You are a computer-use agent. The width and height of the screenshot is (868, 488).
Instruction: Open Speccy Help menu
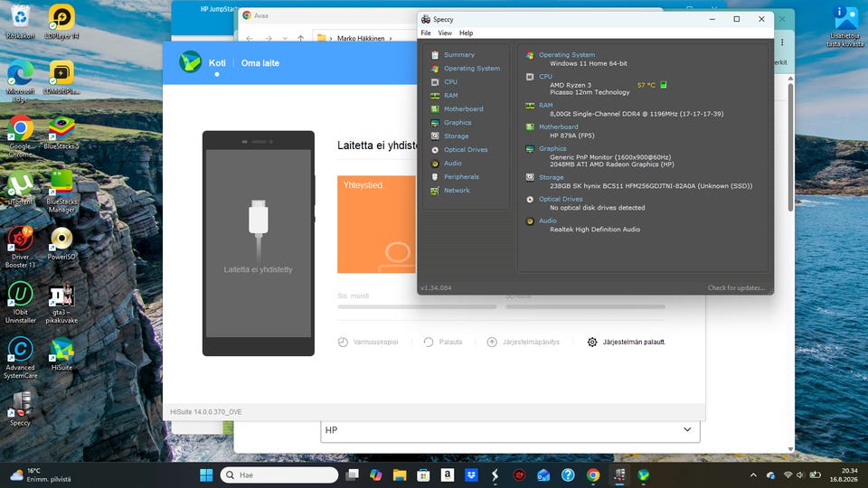(x=467, y=33)
